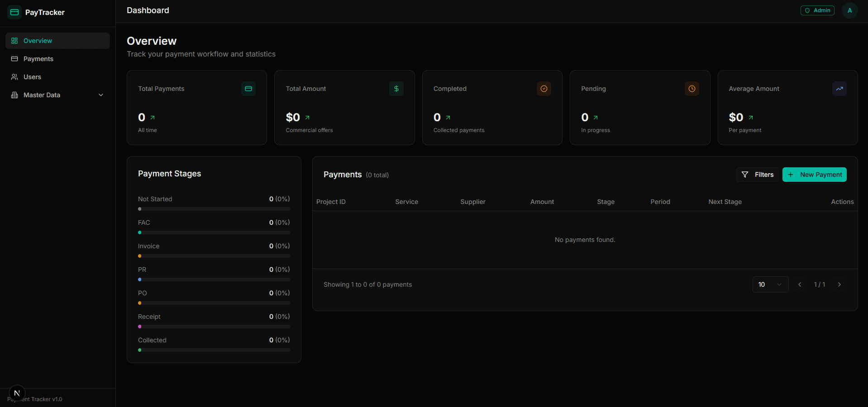The height and width of the screenshot is (407, 868).
Task: Click the 'In progress' caption
Action: [x=596, y=130]
